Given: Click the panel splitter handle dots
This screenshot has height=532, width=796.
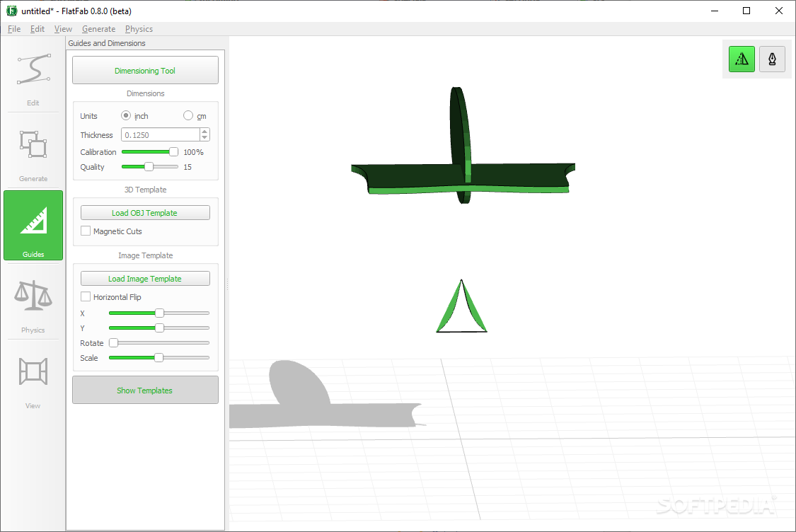Looking at the screenshot, I should click(227, 284).
